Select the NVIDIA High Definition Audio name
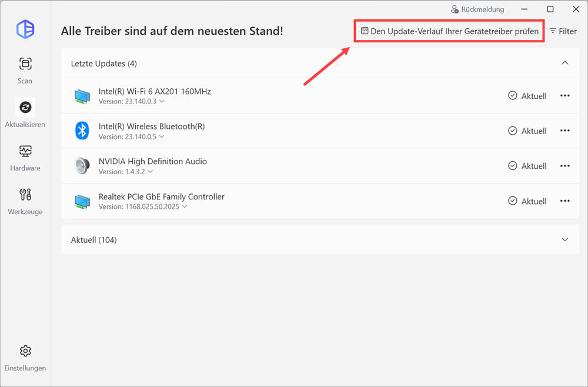The height and width of the screenshot is (387, 588). [x=153, y=161]
